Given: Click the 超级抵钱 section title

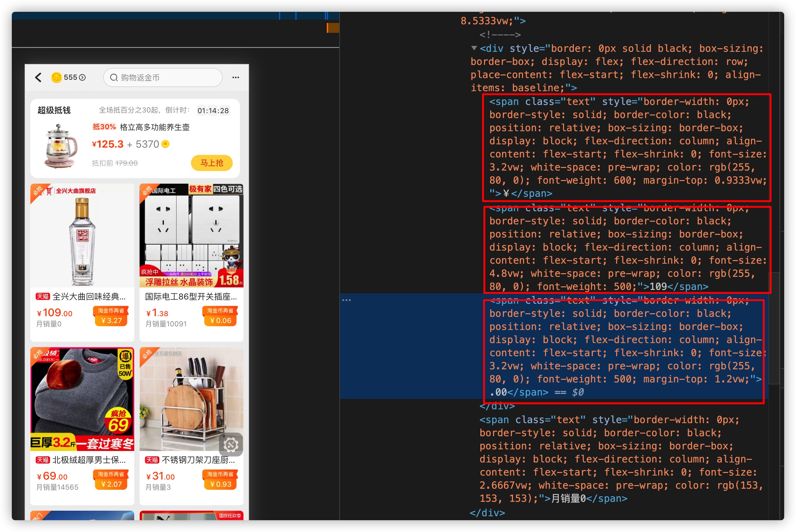Looking at the screenshot, I should pyautogui.click(x=54, y=110).
